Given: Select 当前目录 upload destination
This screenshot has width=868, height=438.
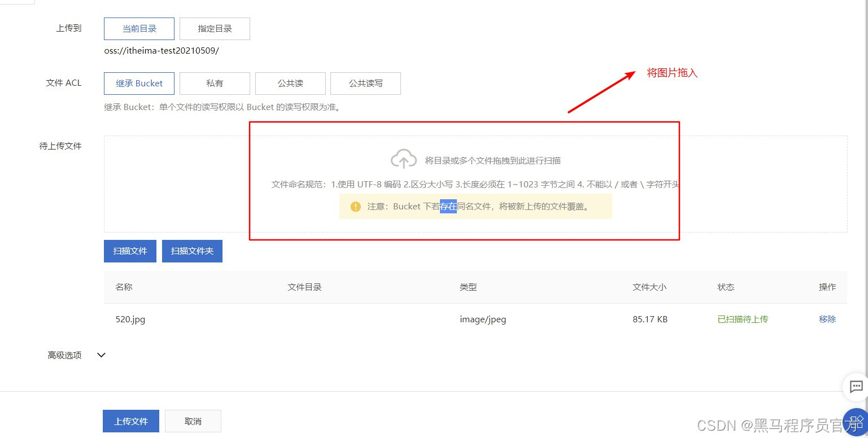Looking at the screenshot, I should pyautogui.click(x=139, y=28).
